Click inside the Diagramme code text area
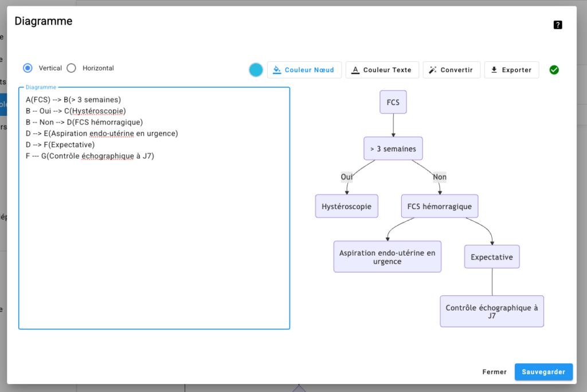587x392 pixels. [x=154, y=229]
